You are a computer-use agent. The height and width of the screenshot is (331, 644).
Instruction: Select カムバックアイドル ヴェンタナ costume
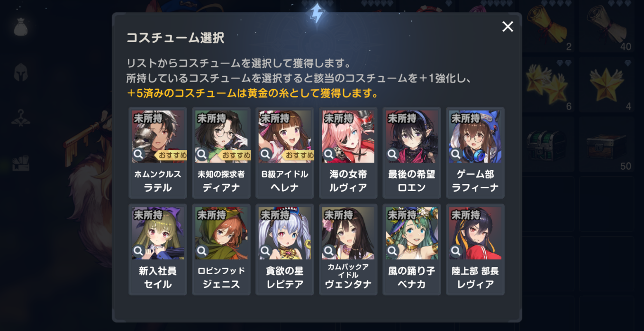click(348, 249)
